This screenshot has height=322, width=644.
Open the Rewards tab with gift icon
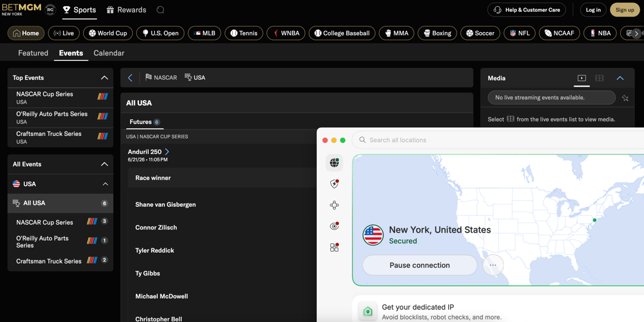[126, 10]
